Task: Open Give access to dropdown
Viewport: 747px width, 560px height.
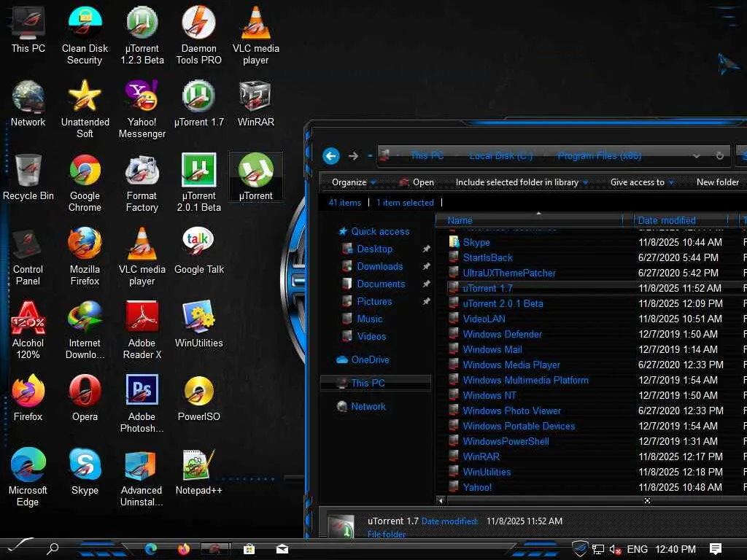Action: tap(642, 182)
